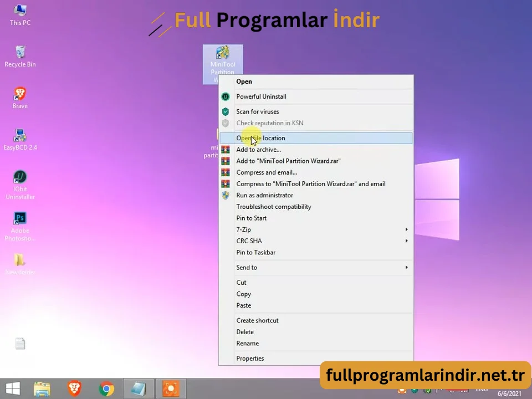
Task: Click the Kaspersky Scan for viruses shield icon
Action: pos(226,111)
